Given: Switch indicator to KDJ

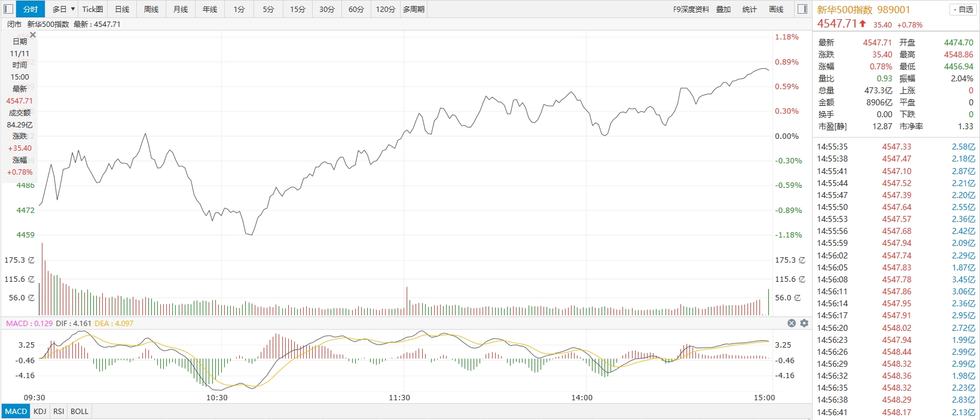Looking at the screenshot, I should (40, 411).
